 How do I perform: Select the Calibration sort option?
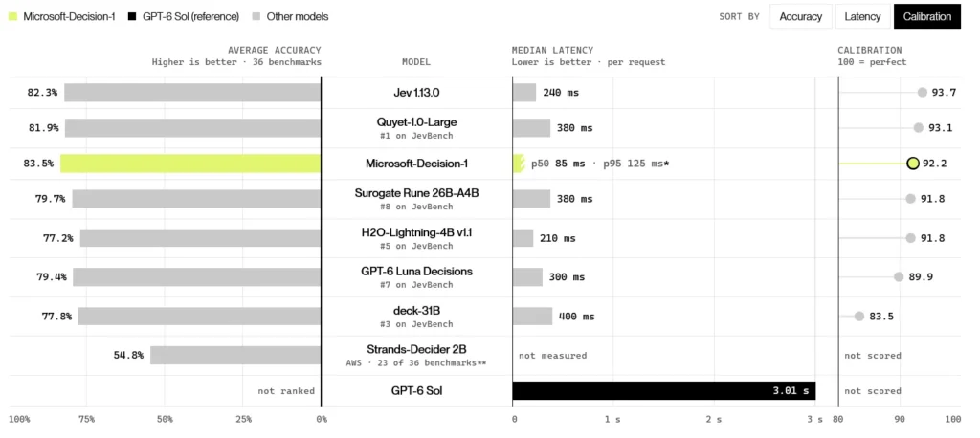pos(926,17)
